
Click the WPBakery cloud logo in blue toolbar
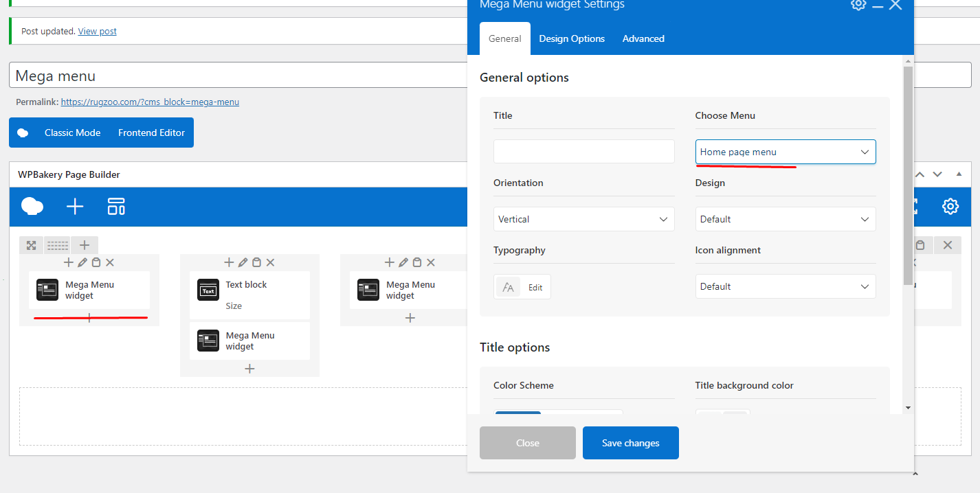(x=32, y=206)
